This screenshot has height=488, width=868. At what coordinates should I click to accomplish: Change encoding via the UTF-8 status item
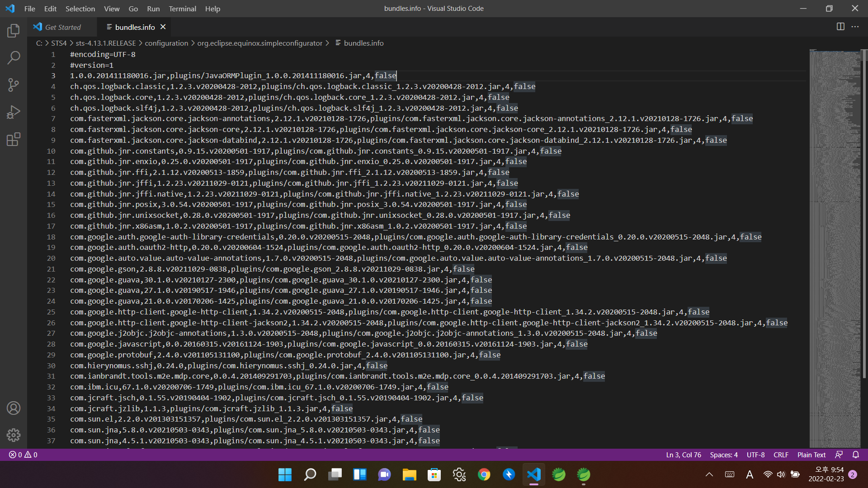755,455
